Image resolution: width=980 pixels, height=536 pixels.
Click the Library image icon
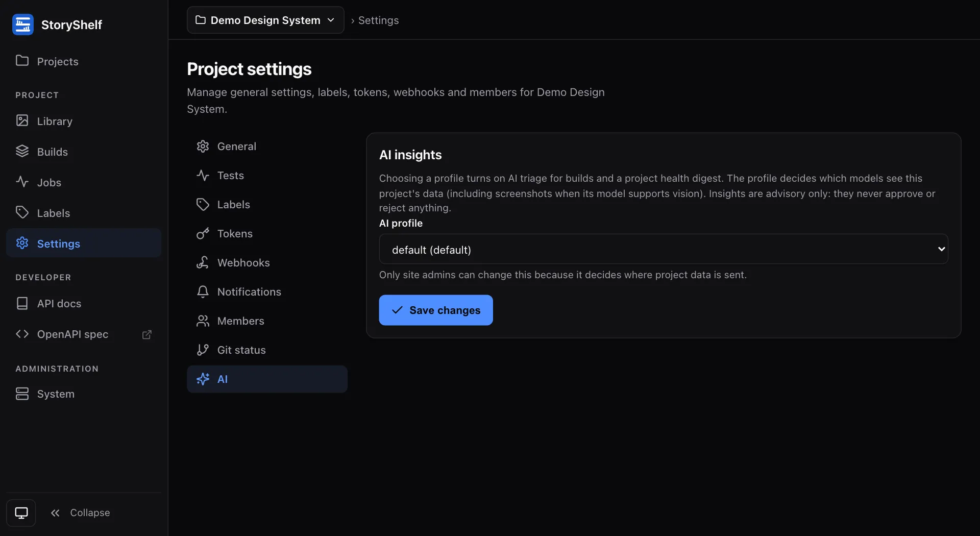click(22, 120)
